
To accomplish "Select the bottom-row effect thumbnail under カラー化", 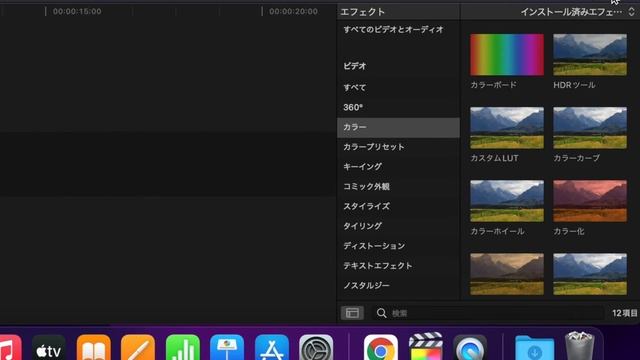I will pyautogui.click(x=590, y=274).
